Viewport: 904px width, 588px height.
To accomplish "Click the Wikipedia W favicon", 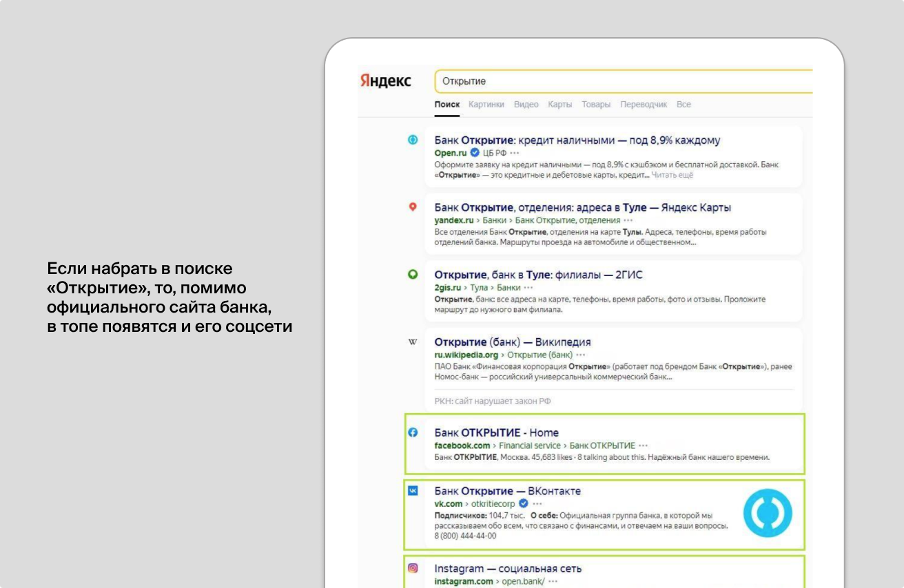I will click(x=413, y=342).
